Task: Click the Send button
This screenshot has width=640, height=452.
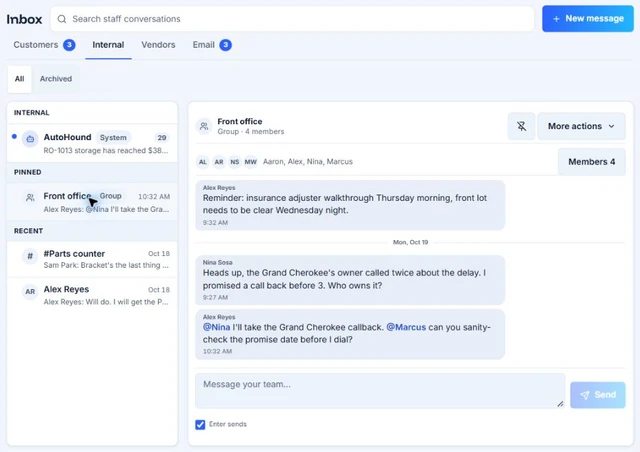Action: coord(598,395)
